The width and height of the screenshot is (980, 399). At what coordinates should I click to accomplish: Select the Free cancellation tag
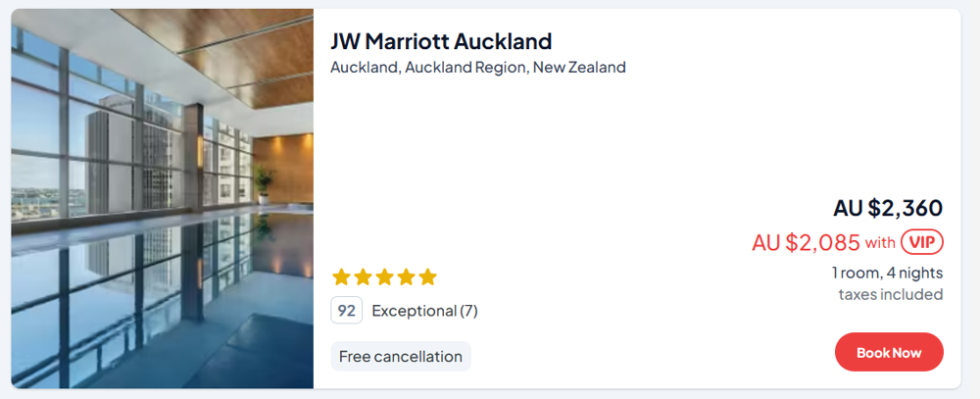[400, 356]
